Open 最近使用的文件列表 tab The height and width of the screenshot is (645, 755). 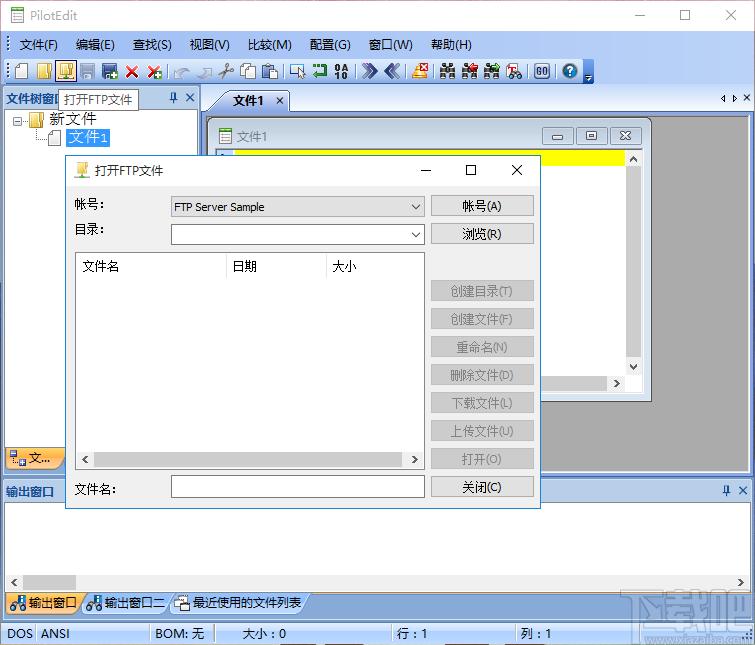238,603
